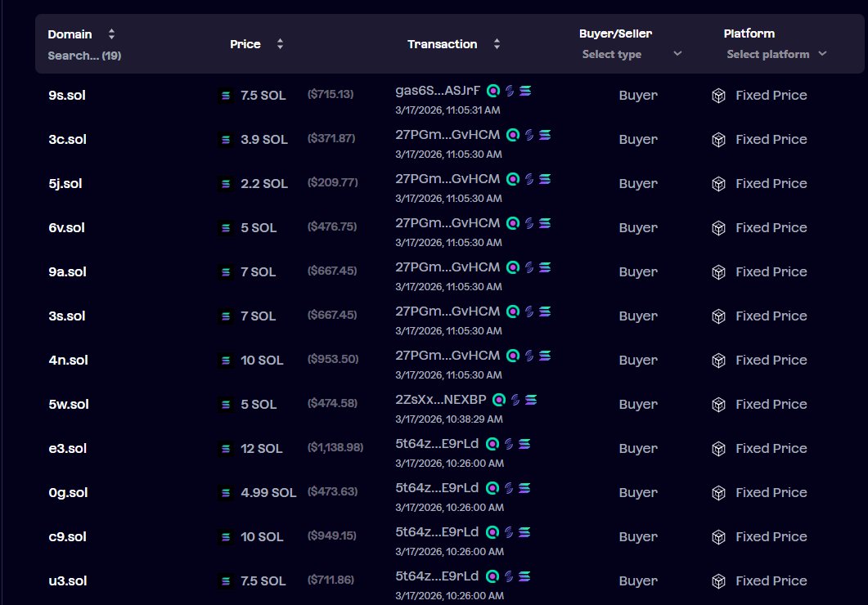Click the Price column header
Viewport: 868px width, 605px height.
pyautogui.click(x=245, y=44)
